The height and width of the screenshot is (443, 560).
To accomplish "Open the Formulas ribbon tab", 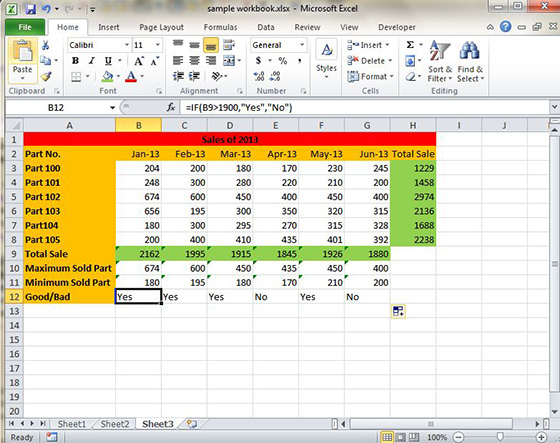I will pos(220,27).
